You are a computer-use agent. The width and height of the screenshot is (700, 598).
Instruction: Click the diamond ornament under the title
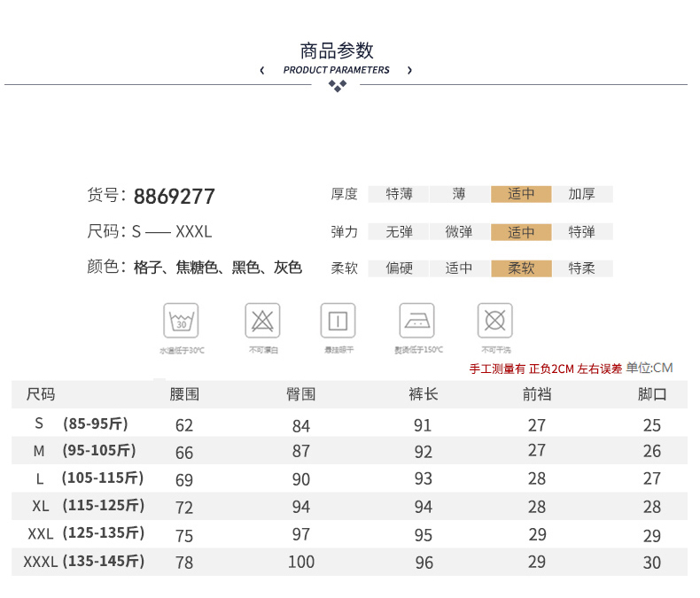(x=337, y=85)
